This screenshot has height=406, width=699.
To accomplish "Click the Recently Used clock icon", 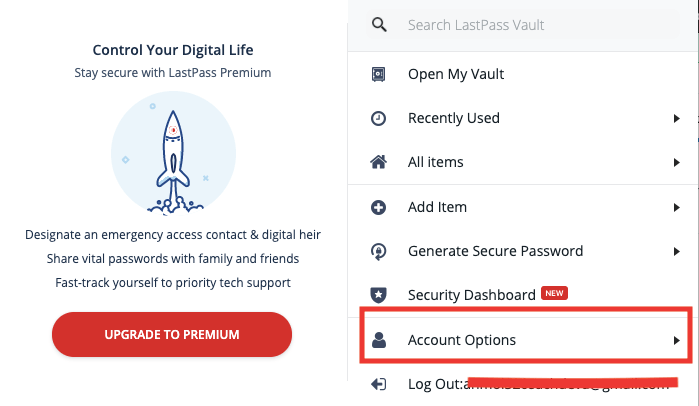I will (378, 118).
